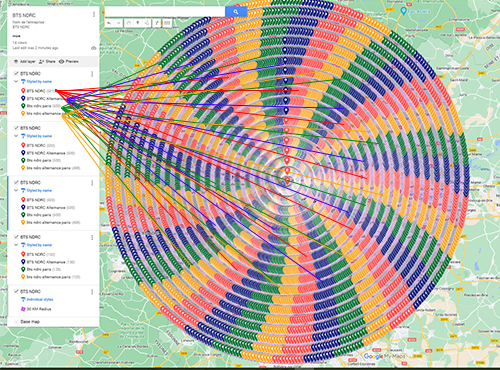Click red pin icon beside BTS NDRC in first layer
500x370 pixels.
23,91
